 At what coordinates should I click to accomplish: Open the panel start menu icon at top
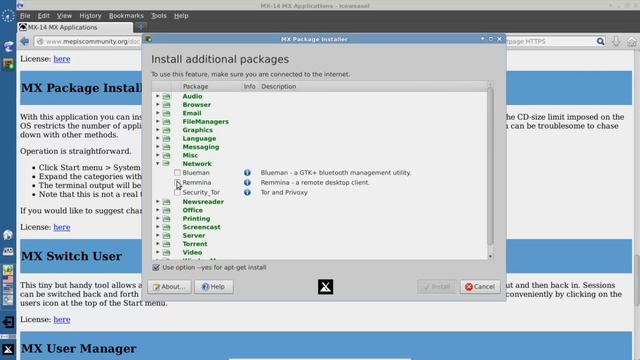click(x=8, y=16)
